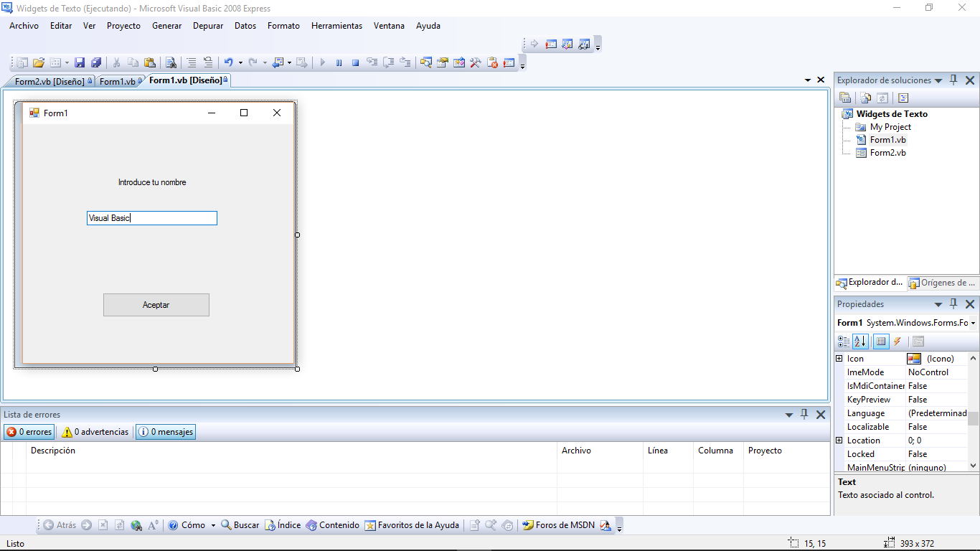980x551 pixels.
Task: Open the Solution Explorer toolbar icon
Action: [x=426, y=62]
